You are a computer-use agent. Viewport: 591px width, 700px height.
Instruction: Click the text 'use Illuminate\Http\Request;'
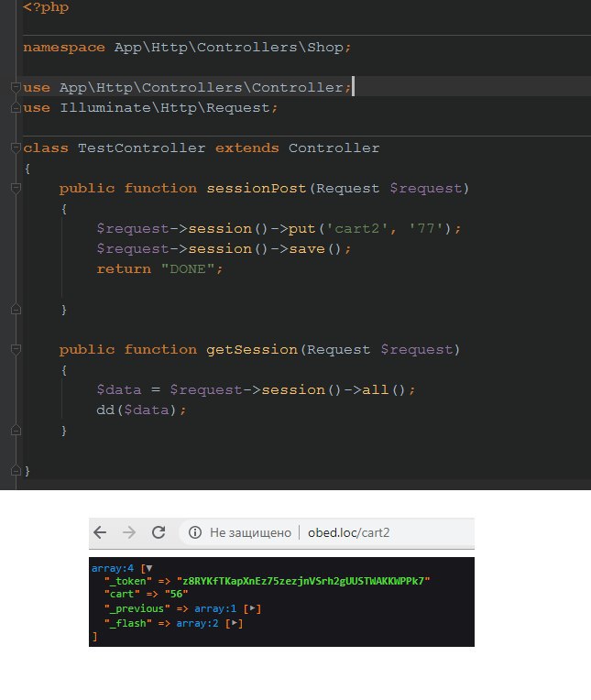coord(150,108)
